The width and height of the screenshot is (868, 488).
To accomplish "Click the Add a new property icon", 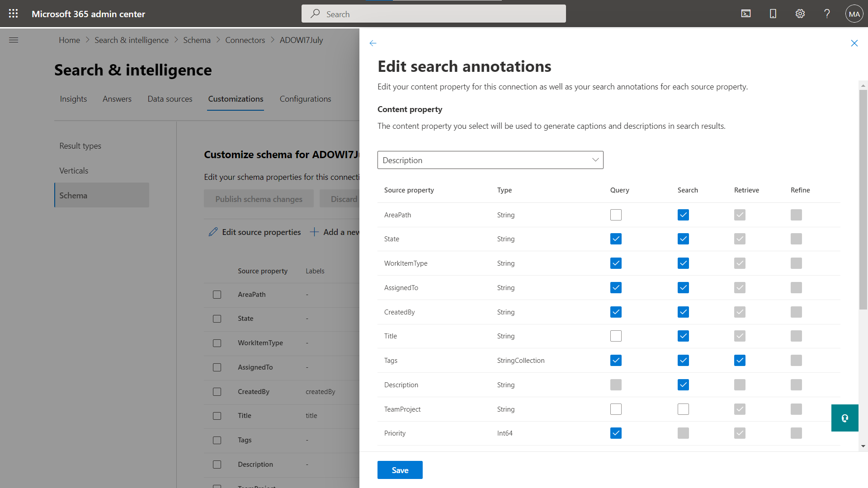I will (x=314, y=232).
